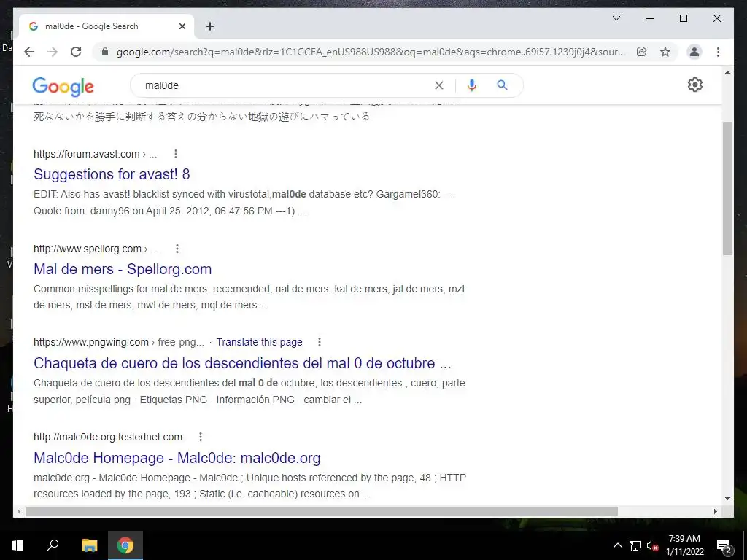Click the forward navigation arrow

(x=53, y=52)
